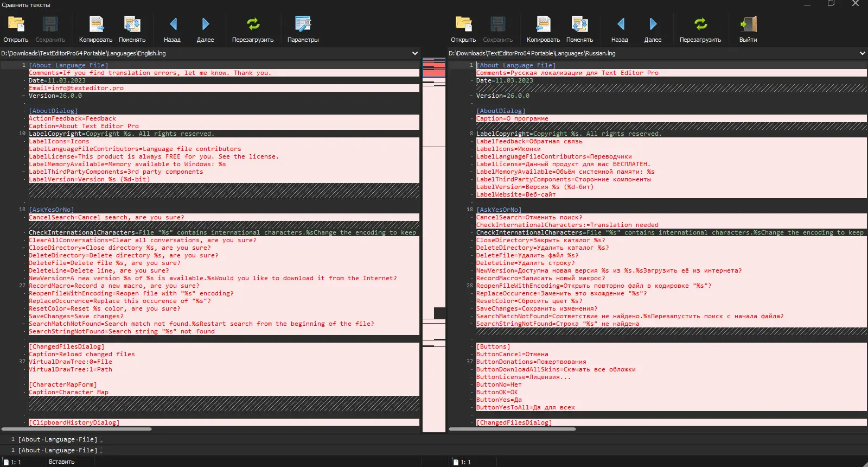Click the left pane Open folder icon
The height and width of the screenshot is (467, 868).
point(16,25)
